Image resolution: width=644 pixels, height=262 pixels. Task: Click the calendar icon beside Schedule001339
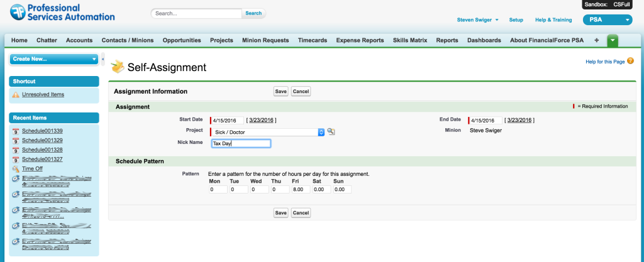[16, 131]
